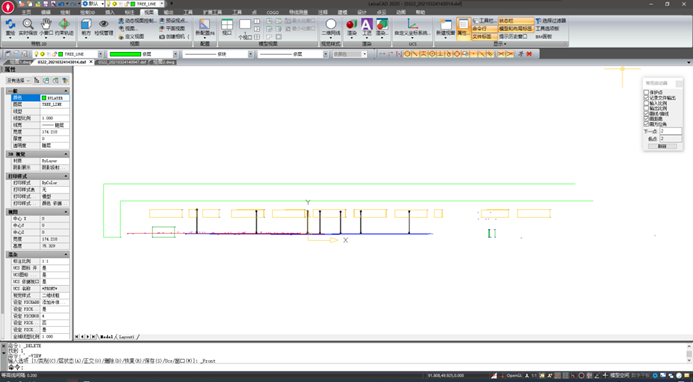
Task: Click the LeicaCAD red application logo button
Action: pos(8,7)
